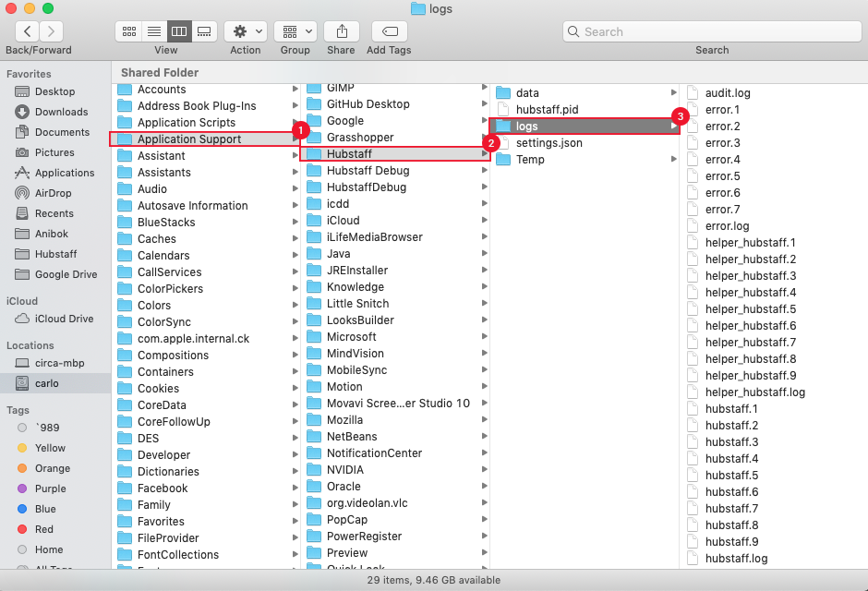Expand the Caches folder arrow
The height and width of the screenshot is (591, 868).
tap(295, 238)
